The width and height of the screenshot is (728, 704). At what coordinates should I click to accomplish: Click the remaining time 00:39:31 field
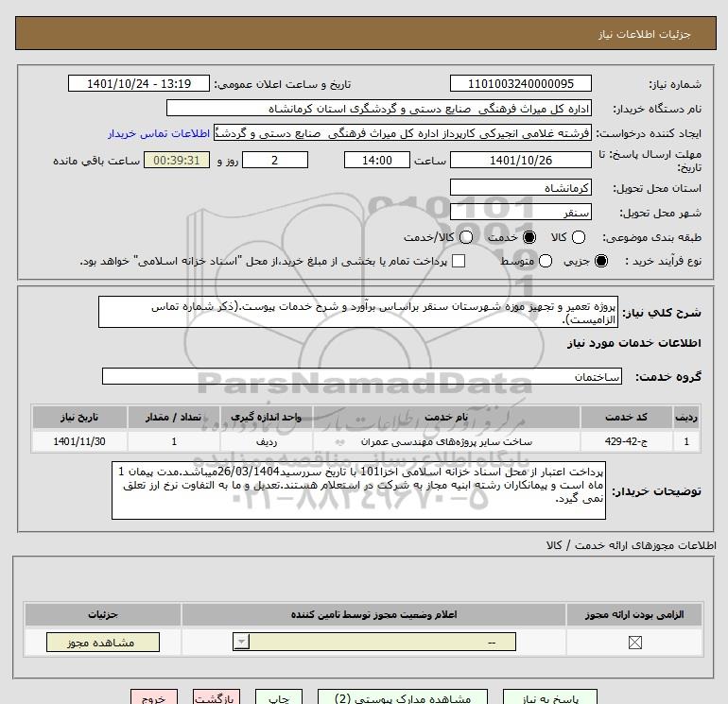click(x=177, y=160)
